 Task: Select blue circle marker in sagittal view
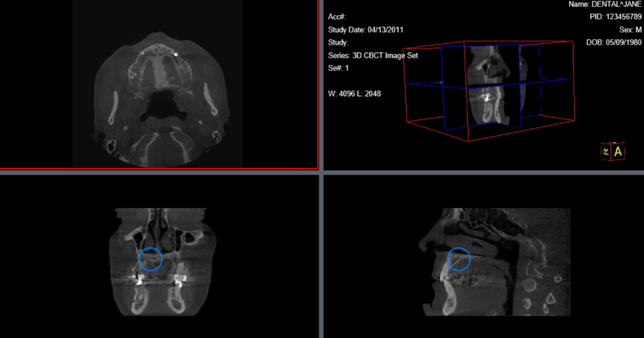(459, 259)
